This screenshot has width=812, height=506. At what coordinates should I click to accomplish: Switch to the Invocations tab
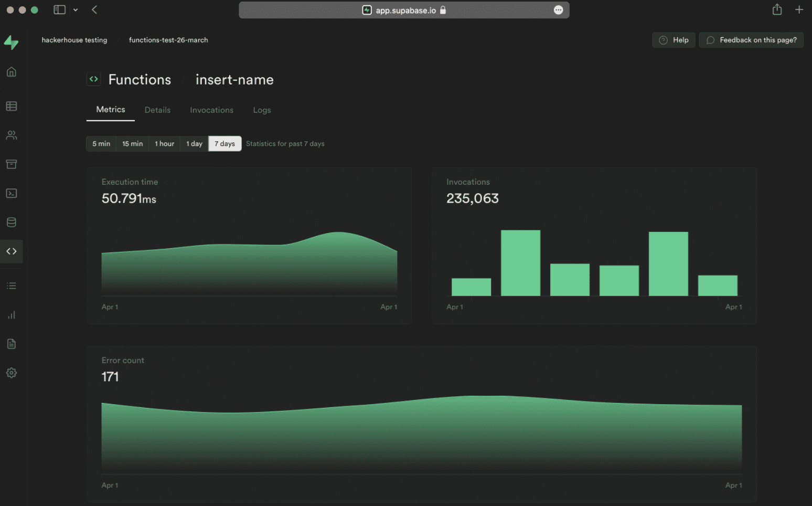tap(211, 110)
